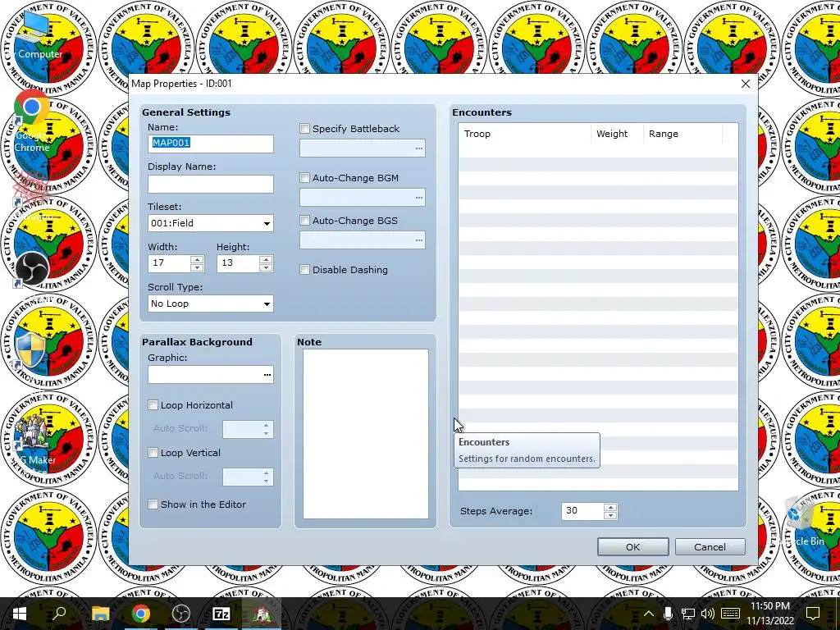The height and width of the screenshot is (630, 840).
Task: Open Google Chrome desktop shortcut
Action: click(x=32, y=121)
